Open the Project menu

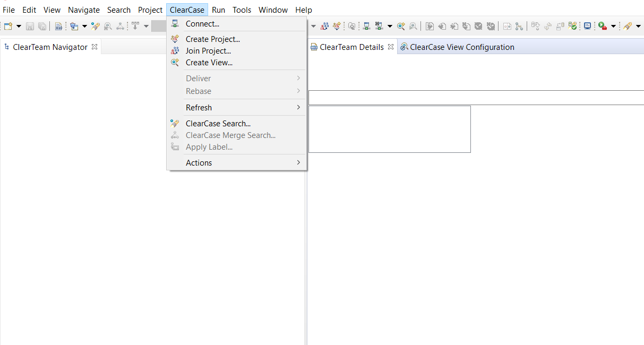point(150,10)
